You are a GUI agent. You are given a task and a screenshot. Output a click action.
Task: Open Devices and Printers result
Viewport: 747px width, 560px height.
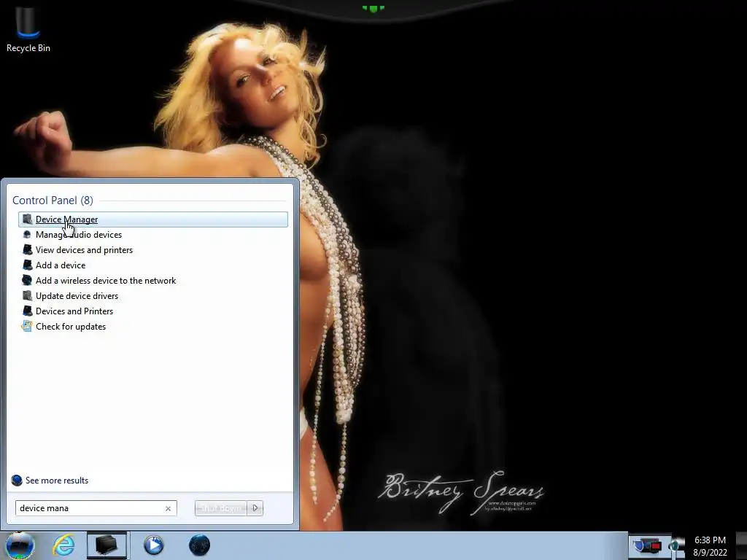coord(74,311)
